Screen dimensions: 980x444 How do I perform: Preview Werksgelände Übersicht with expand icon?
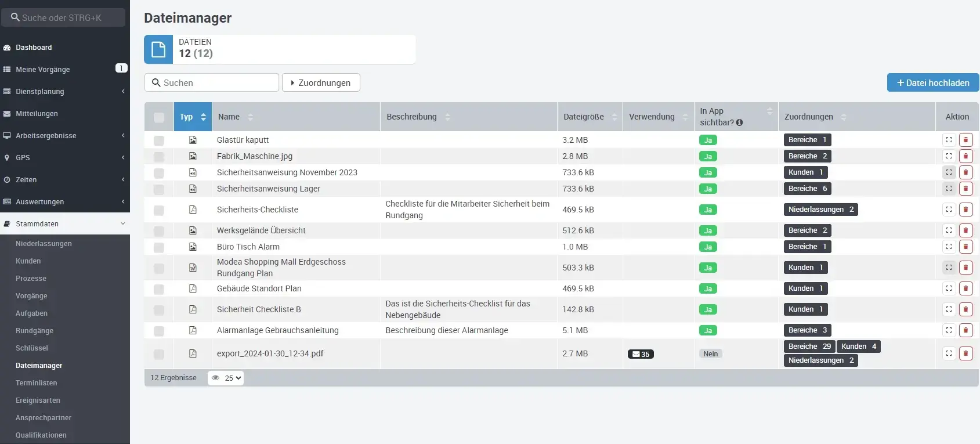tap(949, 230)
